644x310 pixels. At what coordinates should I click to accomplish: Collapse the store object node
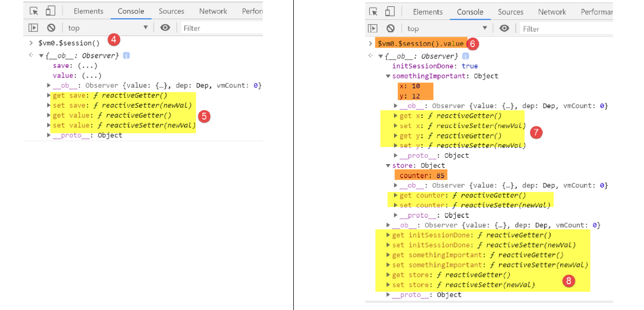pos(388,166)
